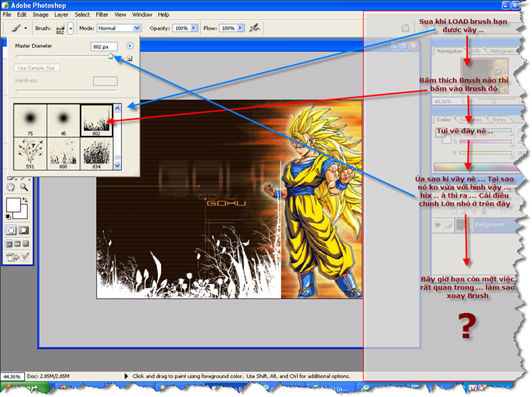The width and height of the screenshot is (532, 397).
Task: Click the foreground color swatch in toolbox
Action: (x=13, y=205)
